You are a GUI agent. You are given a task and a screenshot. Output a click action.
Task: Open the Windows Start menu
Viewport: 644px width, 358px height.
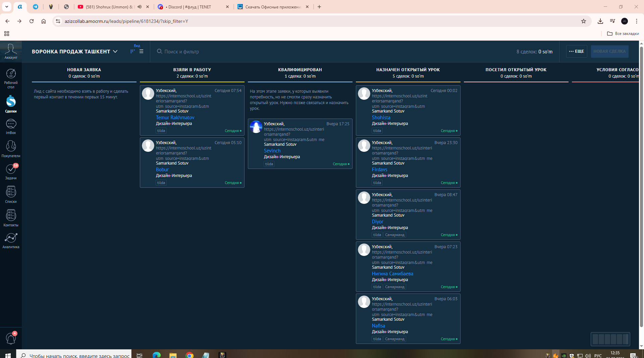(x=8, y=355)
